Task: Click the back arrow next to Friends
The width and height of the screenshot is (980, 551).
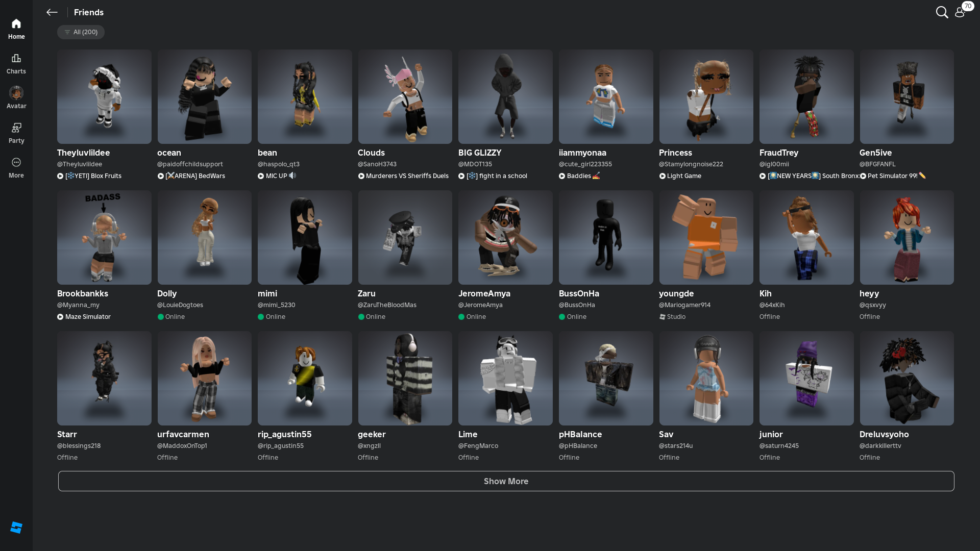Action: 52,12
